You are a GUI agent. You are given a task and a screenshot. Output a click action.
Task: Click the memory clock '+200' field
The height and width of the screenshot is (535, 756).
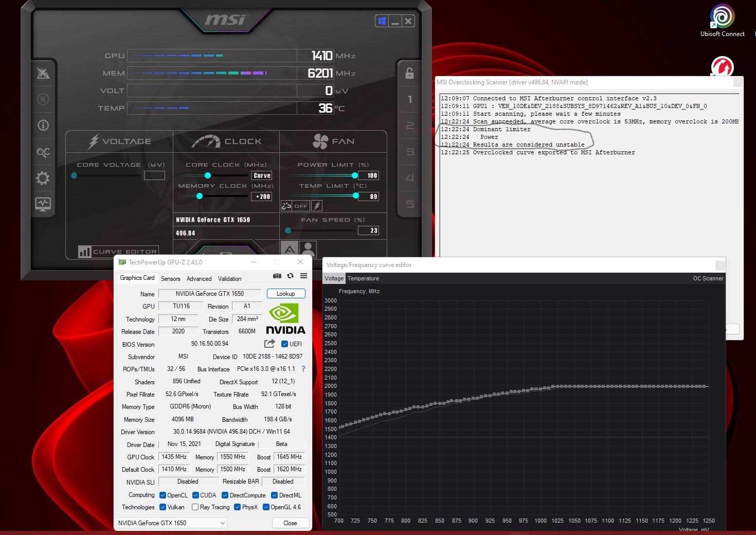[x=261, y=197]
